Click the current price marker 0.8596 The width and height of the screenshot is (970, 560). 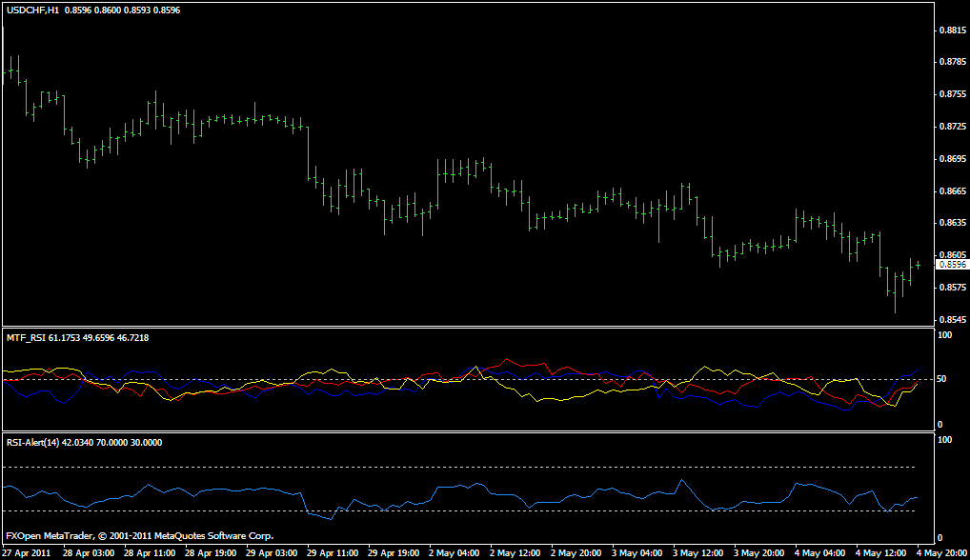952,265
